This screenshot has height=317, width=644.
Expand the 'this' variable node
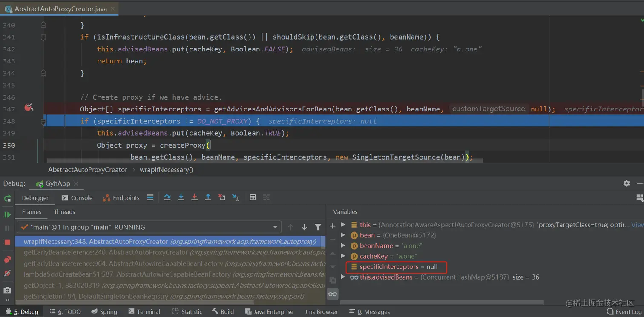[343, 225]
